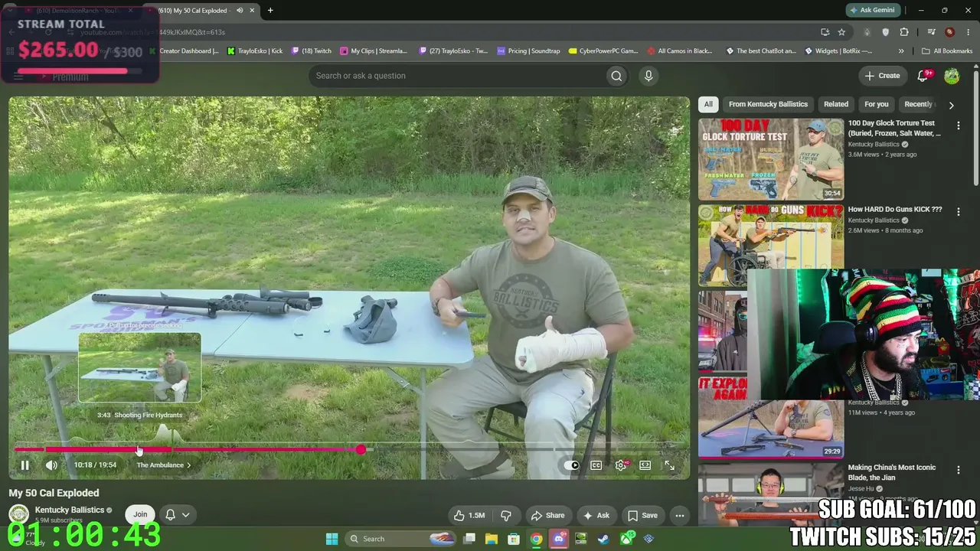Open 'Making China's Most Iconic Blade' video
980x551 pixels.
[x=892, y=472]
